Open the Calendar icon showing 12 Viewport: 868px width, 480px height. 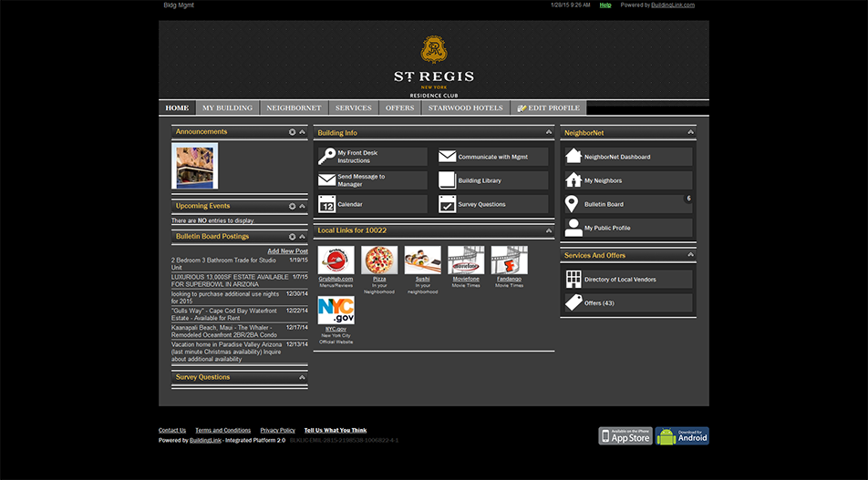coord(326,204)
